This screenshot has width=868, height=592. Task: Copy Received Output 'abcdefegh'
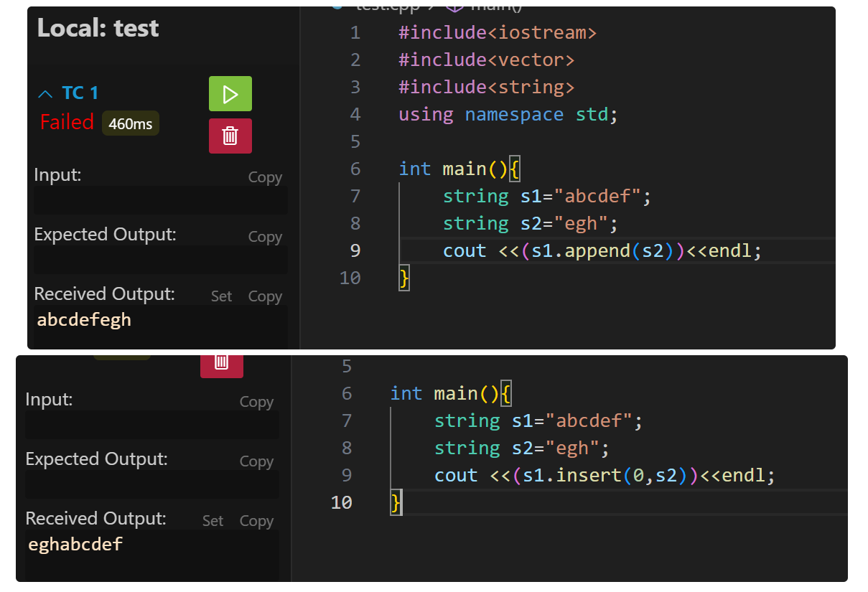tap(264, 296)
